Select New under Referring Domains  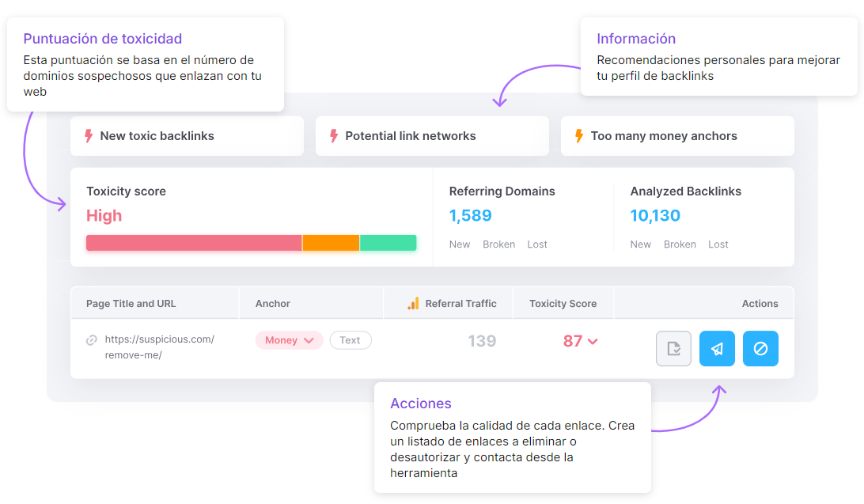[460, 244]
